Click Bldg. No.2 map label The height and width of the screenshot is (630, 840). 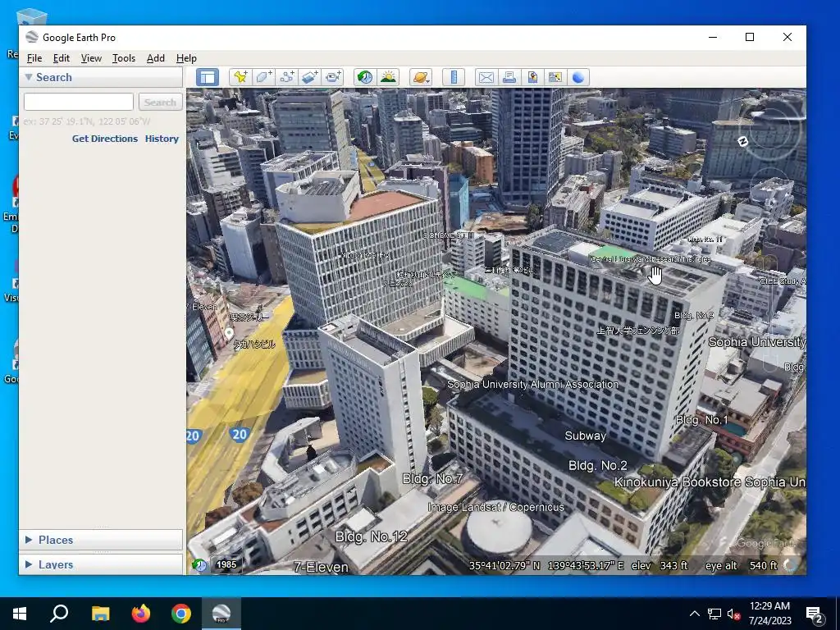click(x=598, y=466)
